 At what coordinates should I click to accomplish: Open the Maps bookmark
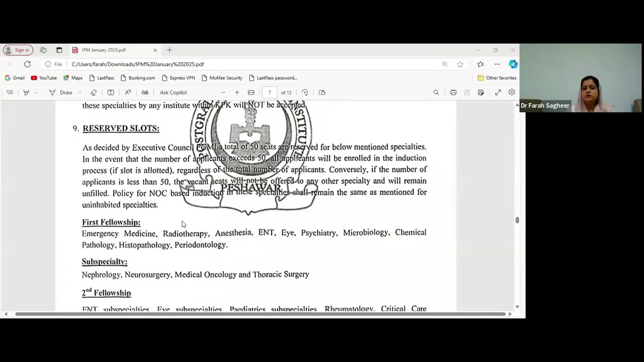73,78
